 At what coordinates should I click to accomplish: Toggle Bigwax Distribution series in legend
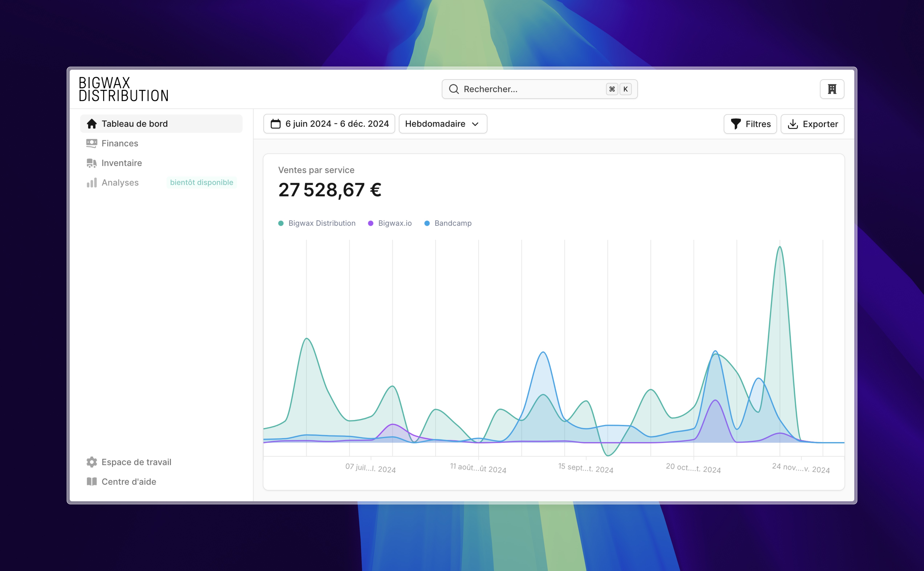[317, 223]
